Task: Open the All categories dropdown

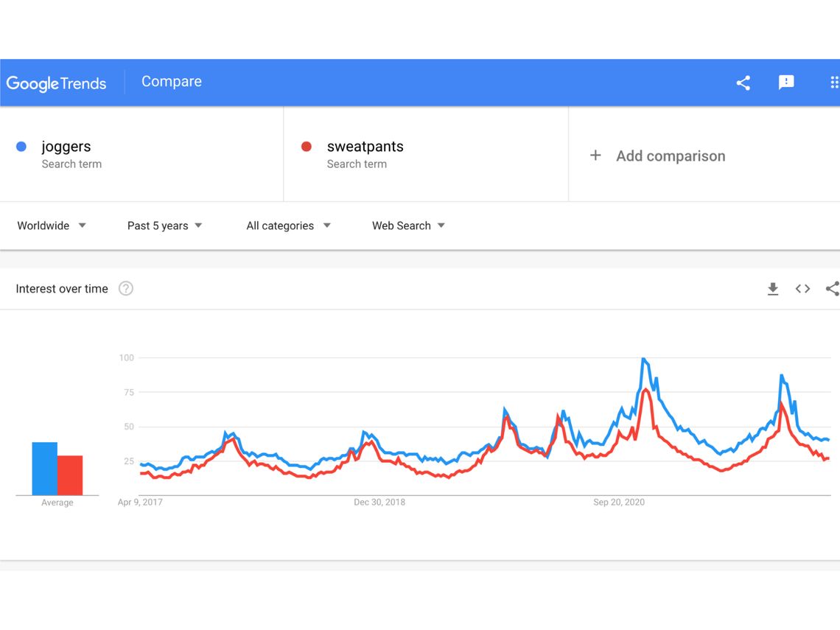Action: tap(288, 225)
